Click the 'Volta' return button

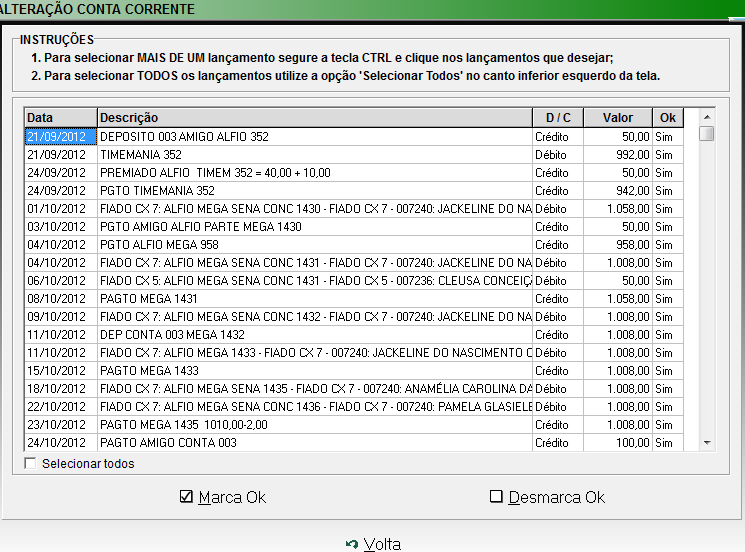point(373,544)
